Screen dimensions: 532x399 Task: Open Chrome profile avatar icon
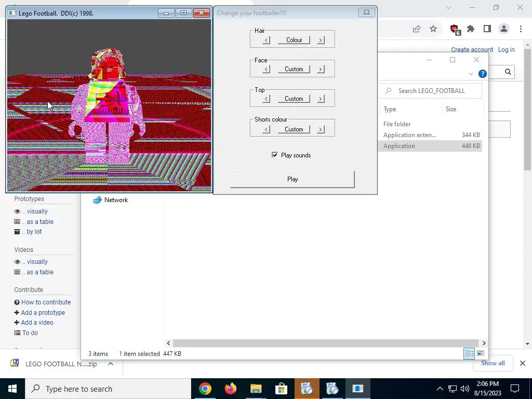coord(504,29)
